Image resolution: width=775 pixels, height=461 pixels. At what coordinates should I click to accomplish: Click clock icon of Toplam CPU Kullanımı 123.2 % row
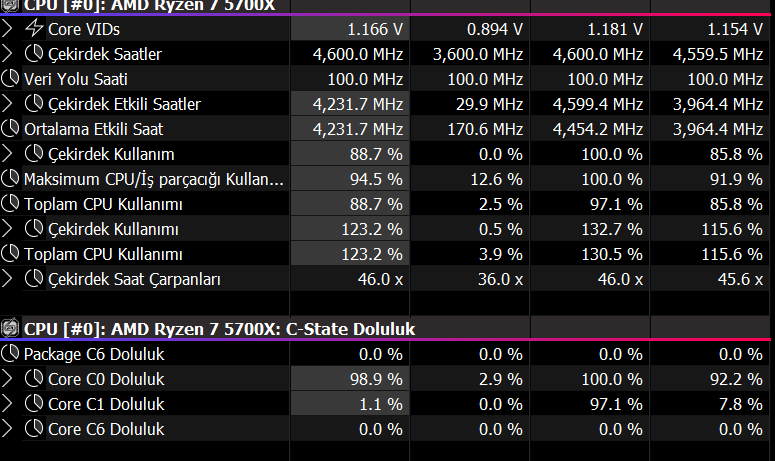pyautogui.click(x=10, y=253)
